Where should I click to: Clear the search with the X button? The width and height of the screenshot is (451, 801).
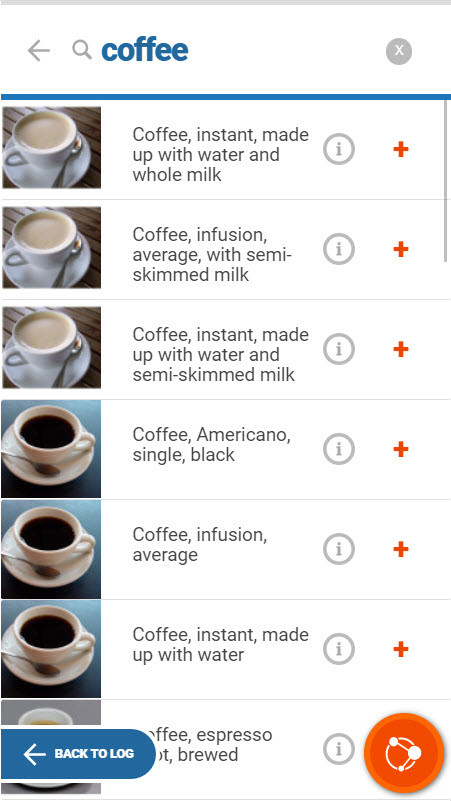coord(399,51)
